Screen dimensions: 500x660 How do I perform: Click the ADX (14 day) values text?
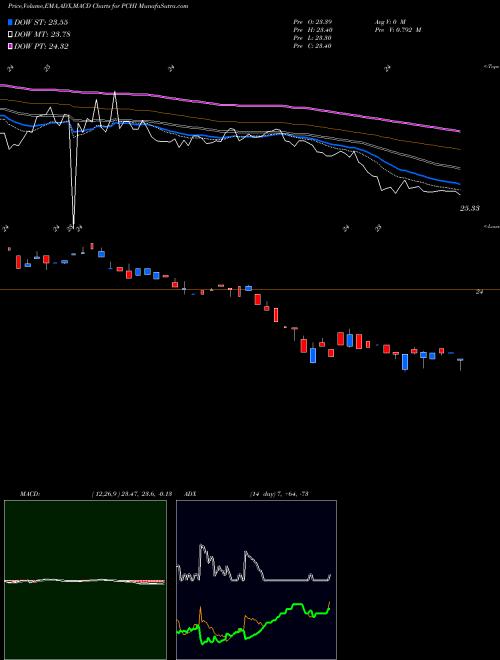tap(278, 494)
